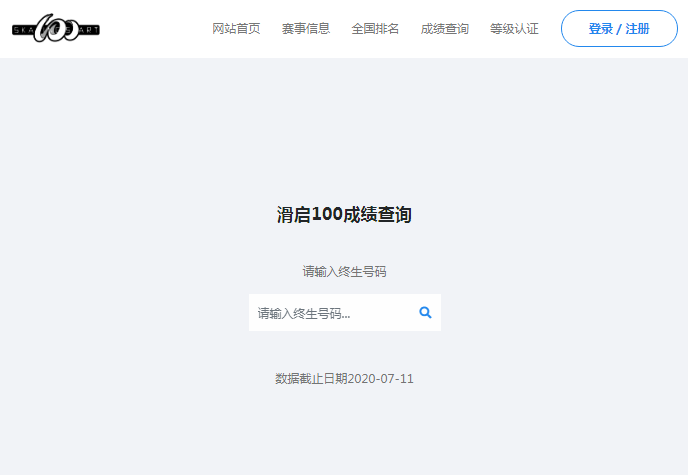Image resolution: width=688 pixels, height=475 pixels.
Task: Click the 请输入终生号码 label above the search box
Action: tap(344, 271)
